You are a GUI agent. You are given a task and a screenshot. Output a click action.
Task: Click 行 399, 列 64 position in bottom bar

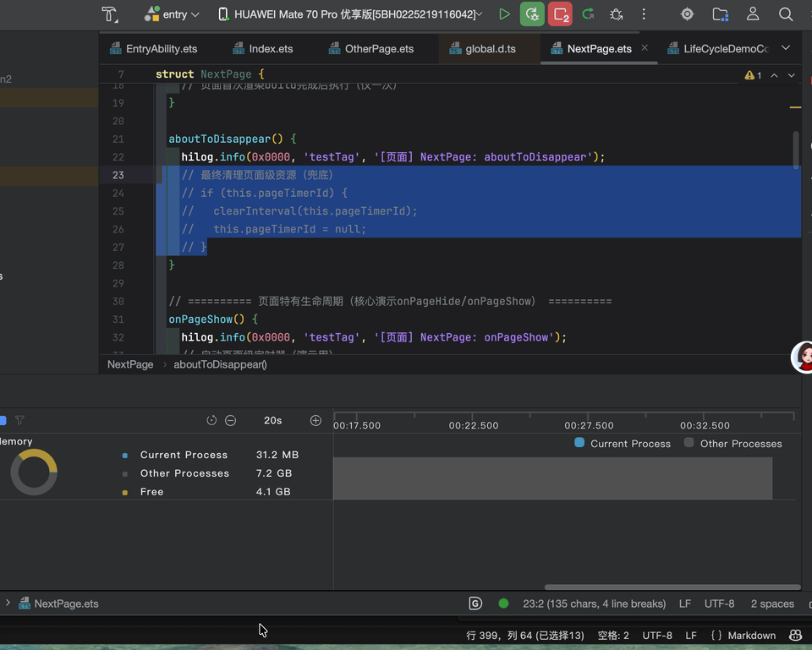524,635
